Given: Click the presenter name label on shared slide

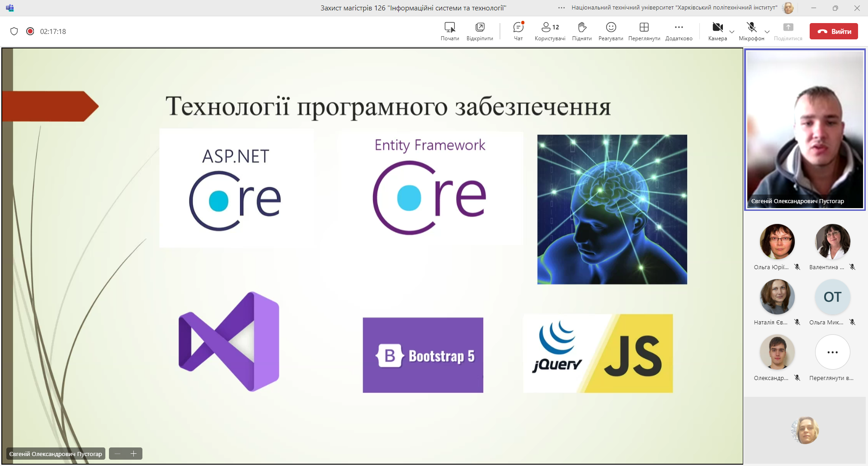Looking at the screenshot, I should [56, 454].
